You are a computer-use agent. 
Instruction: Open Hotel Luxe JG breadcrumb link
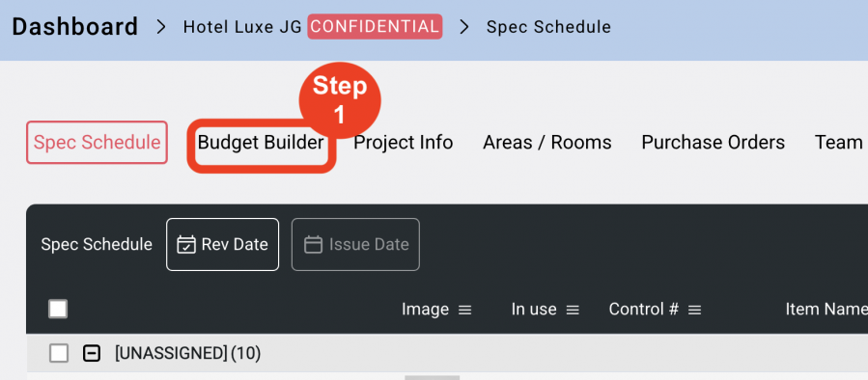[x=242, y=27]
